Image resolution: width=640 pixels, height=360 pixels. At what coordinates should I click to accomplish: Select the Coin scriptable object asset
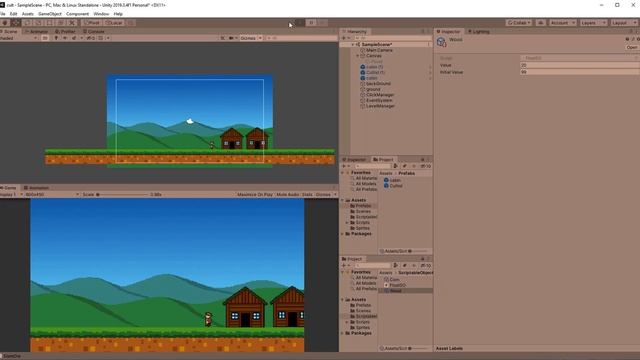(x=392, y=280)
